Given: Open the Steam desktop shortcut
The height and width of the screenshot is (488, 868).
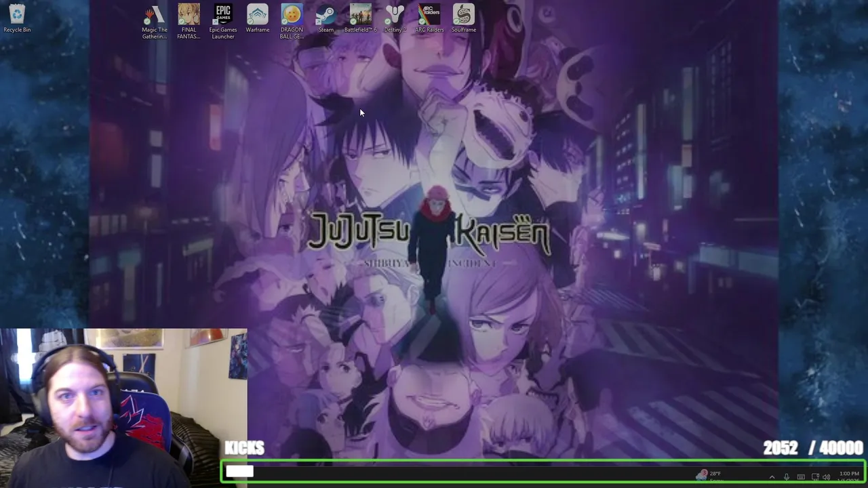Looking at the screenshot, I should tap(326, 18).
